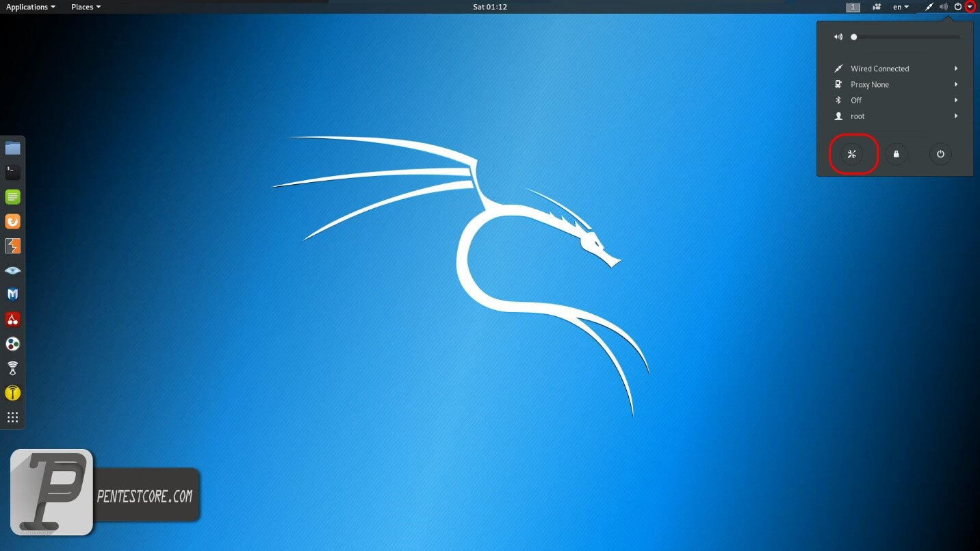Open Burp Suite from the dock
Viewport: 980px width, 551px height.
[x=12, y=246]
